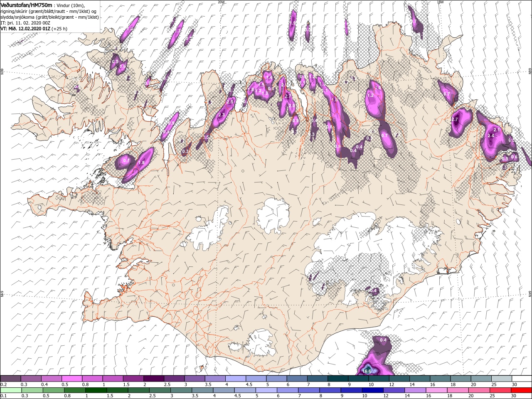Pick the bright pink snow swatch between 0.5 and 0.8
This screenshot has width=532, height=399.
pyautogui.click(x=71, y=379)
